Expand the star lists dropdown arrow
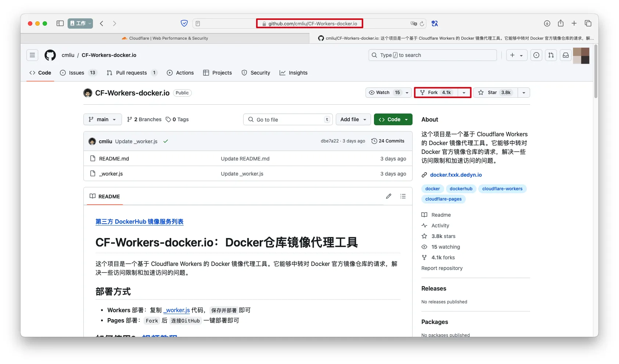Viewport: 619px width, 364px height. pos(524,93)
